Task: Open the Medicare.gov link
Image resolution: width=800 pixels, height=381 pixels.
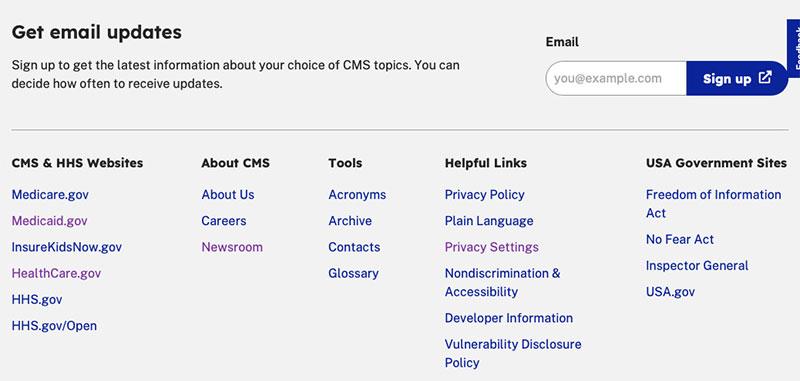Action: pos(50,194)
